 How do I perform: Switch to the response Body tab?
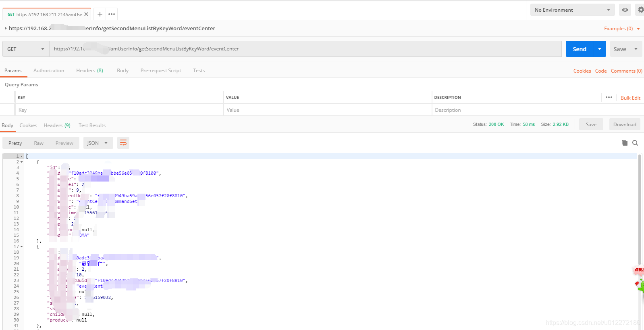coord(7,125)
